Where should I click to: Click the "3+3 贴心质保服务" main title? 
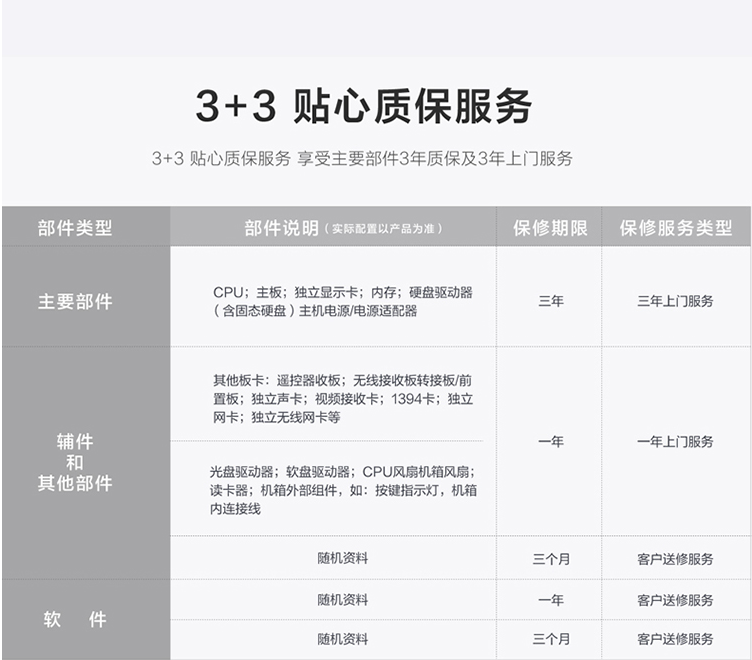pos(364,106)
